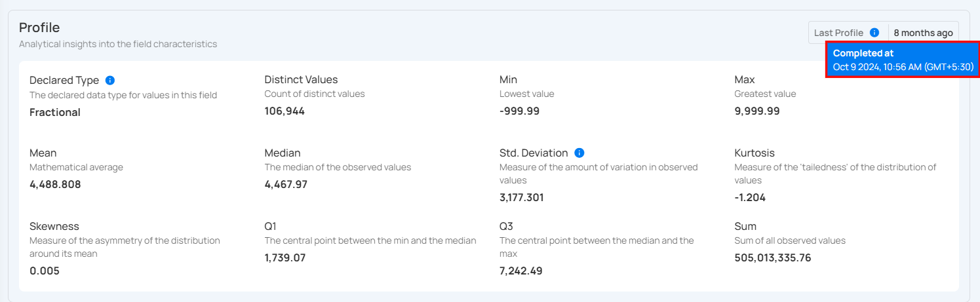The width and height of the screenshot is (980, 302).
Task: Click the "8 months ago" timestamp
Action: (923, 33)
